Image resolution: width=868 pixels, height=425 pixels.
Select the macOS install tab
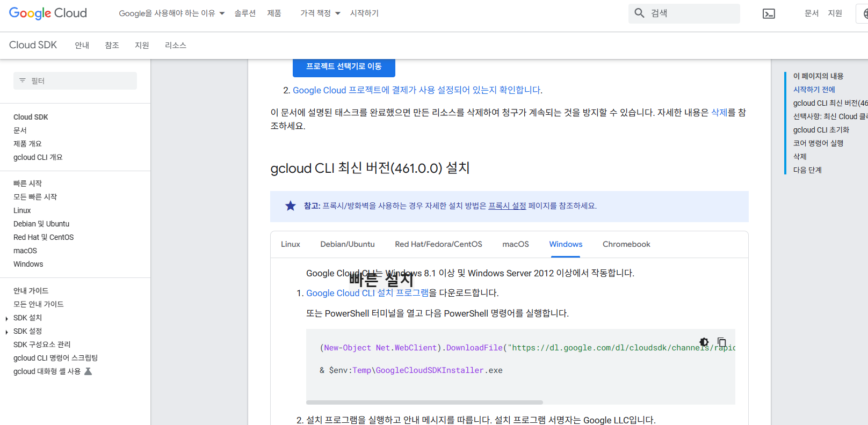(x=516, y=244)
